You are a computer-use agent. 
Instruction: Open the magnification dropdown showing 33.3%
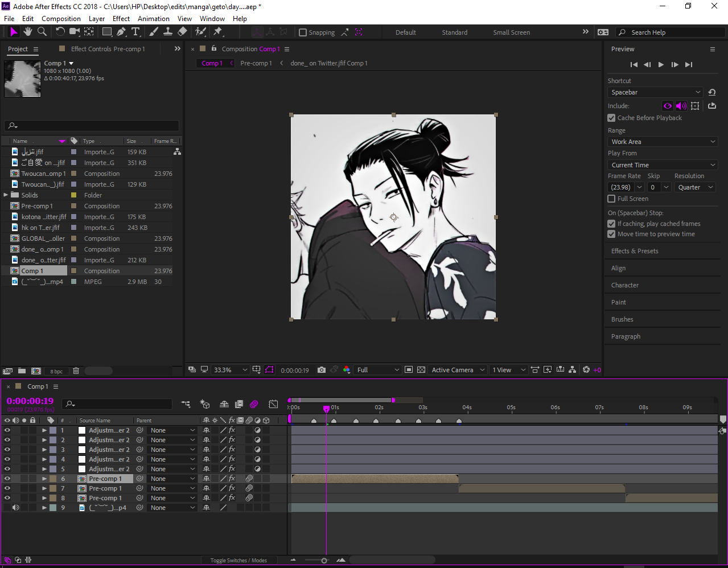tap(230, 370)
